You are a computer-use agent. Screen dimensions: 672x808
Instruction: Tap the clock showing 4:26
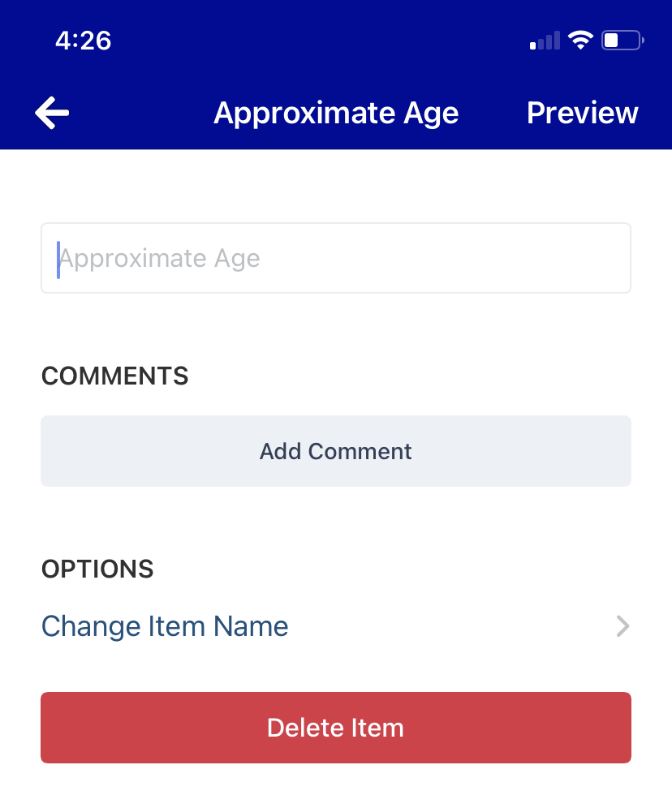(x=84, y=40)
